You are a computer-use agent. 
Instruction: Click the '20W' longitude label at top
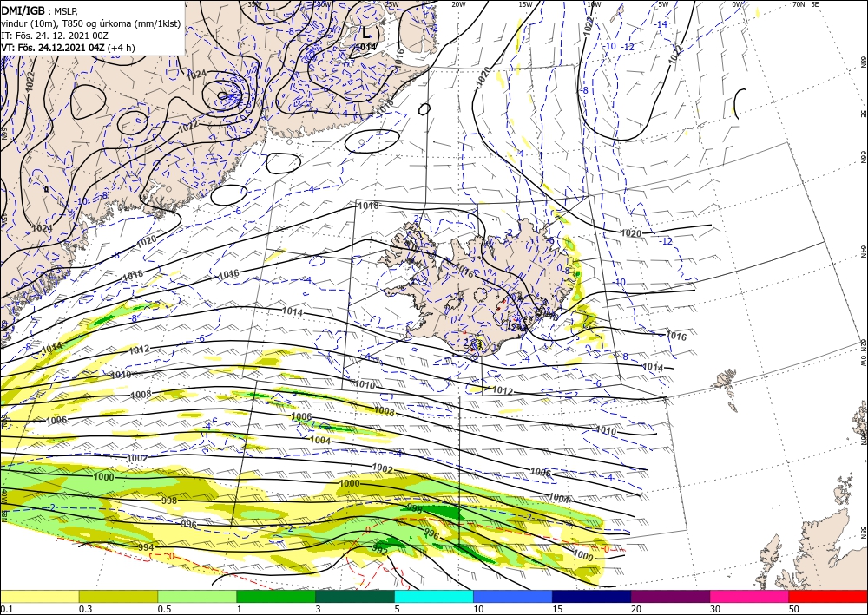pyautogui.click(x=457, y=4)
